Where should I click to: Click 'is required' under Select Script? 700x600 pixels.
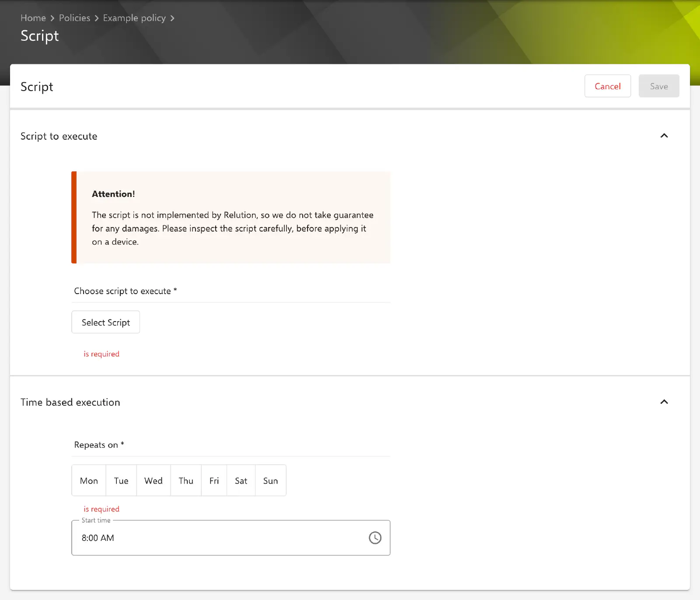pyautogui.click(x=101, y=354)
